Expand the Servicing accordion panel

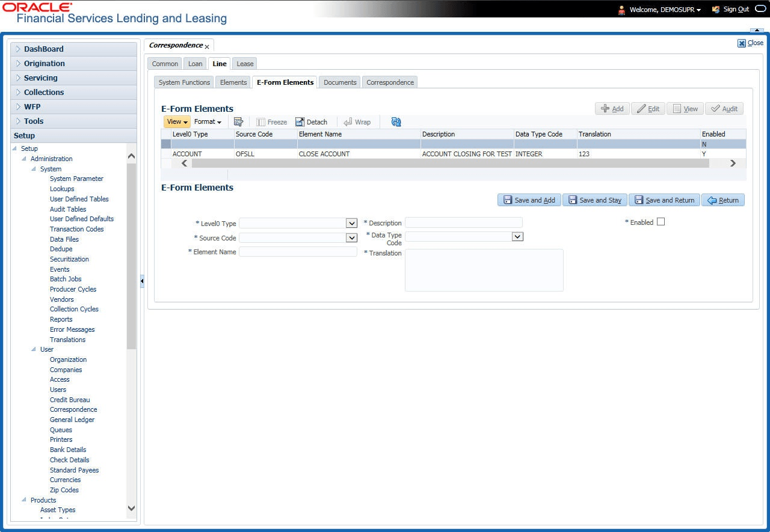pyautogui.click(x=74, y=78)
